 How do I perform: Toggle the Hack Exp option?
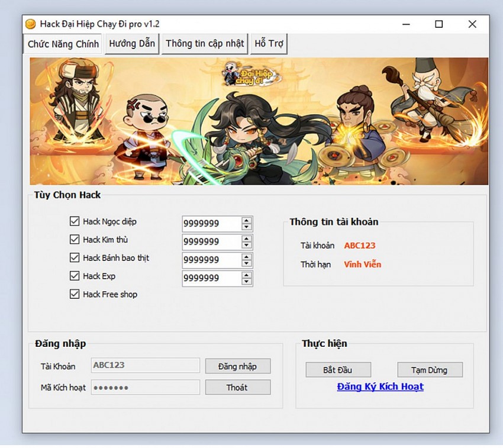click(75, 276)
